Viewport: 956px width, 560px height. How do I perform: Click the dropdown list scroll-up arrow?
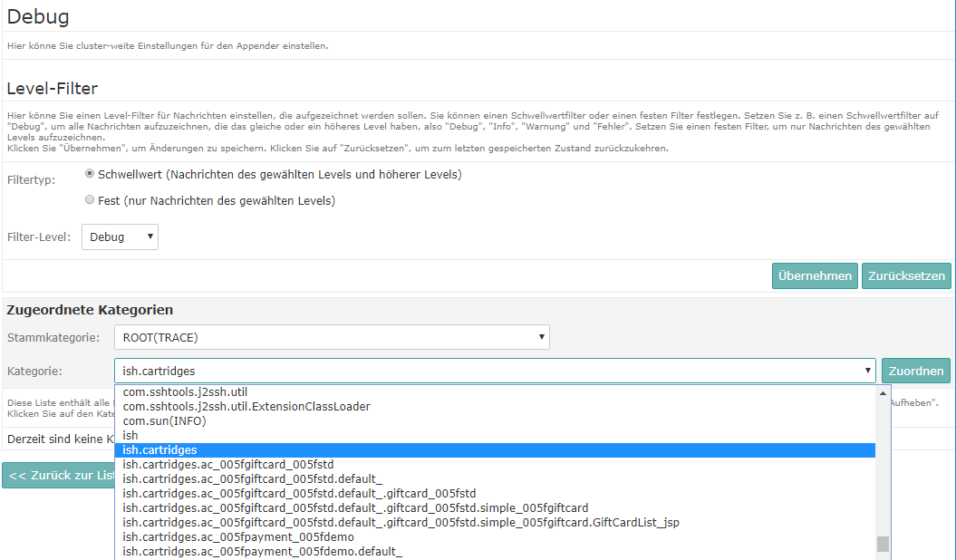coord(883,393)
